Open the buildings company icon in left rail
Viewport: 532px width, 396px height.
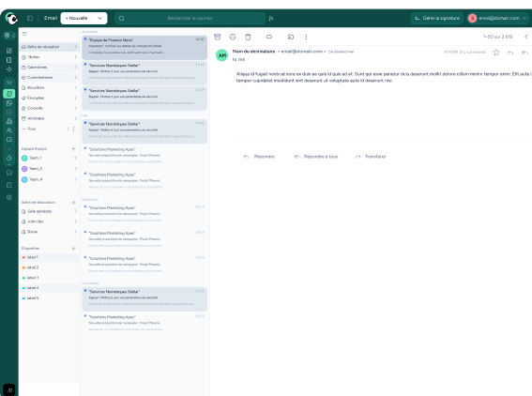[x=9, y=121]
